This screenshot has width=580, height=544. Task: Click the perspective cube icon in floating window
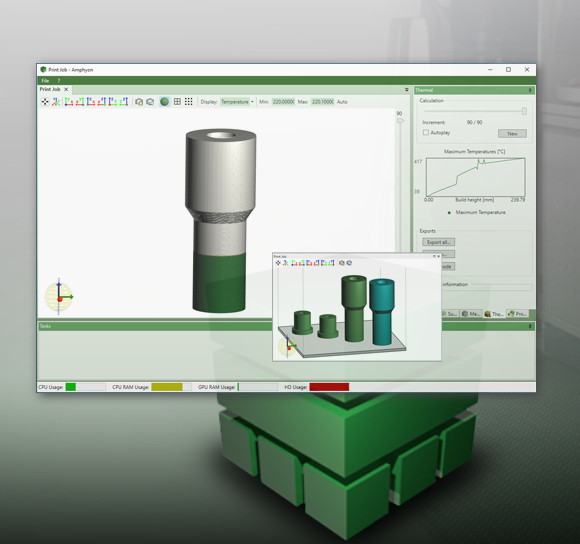click(x=342, y=263)
